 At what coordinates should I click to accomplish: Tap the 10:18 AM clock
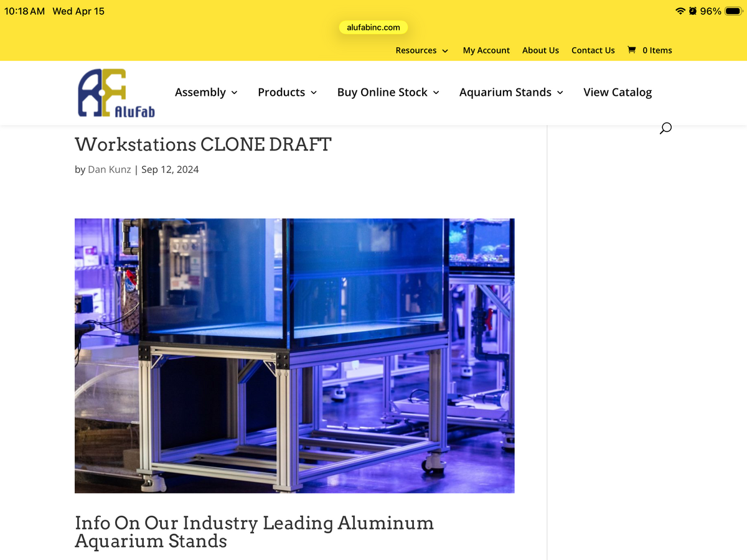[24, 11]
